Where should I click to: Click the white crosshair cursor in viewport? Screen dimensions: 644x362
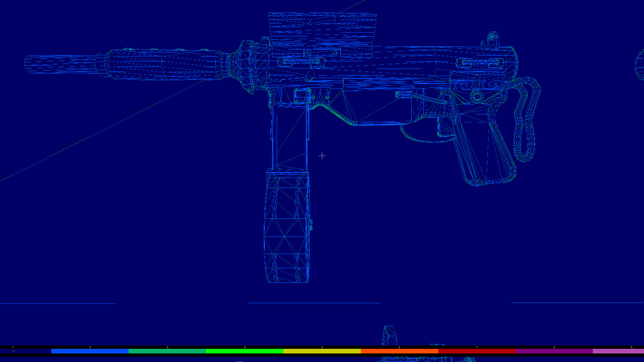click(322, 156)
